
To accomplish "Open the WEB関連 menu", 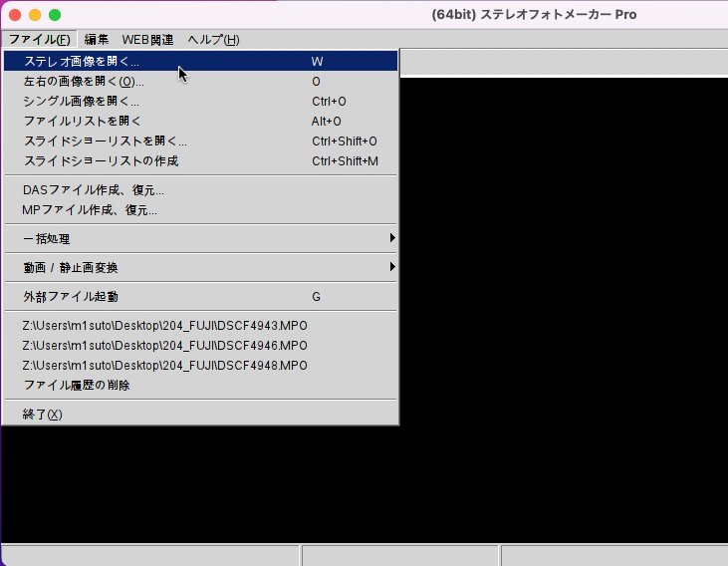I will 147,40.
